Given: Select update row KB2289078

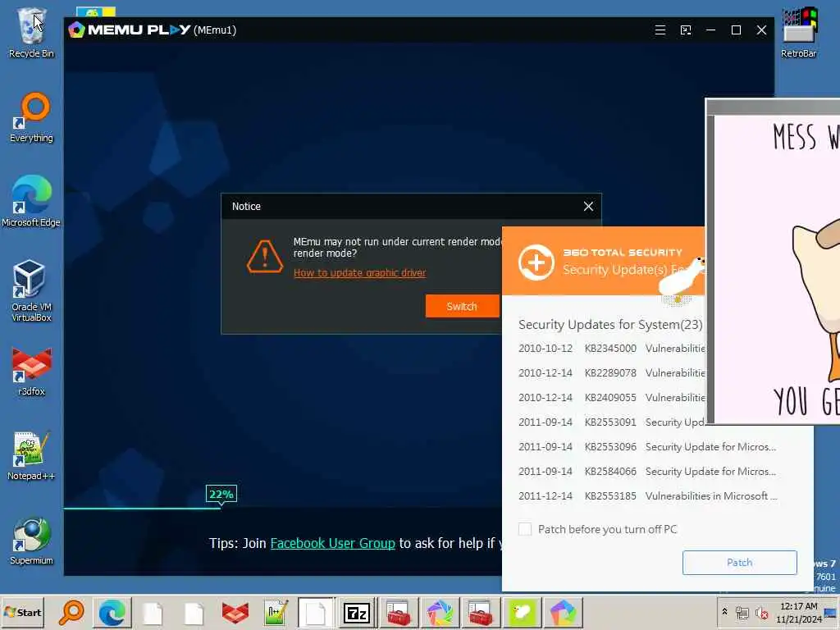Looking at the screenshot, I should pos(611,373).
